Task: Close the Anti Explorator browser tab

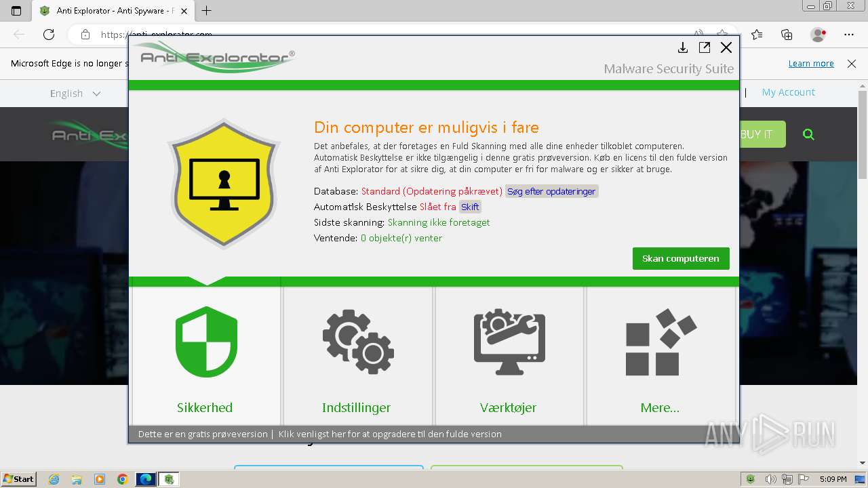Action: (x=184, y=11)
